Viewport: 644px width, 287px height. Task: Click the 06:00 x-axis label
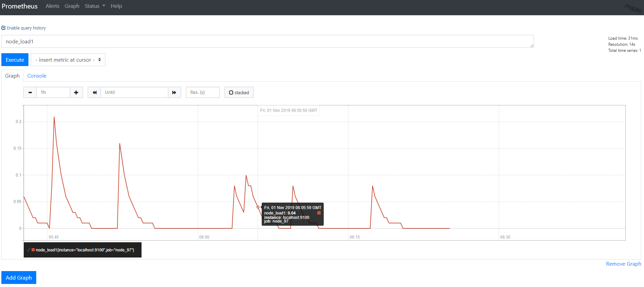click(204, 237)
